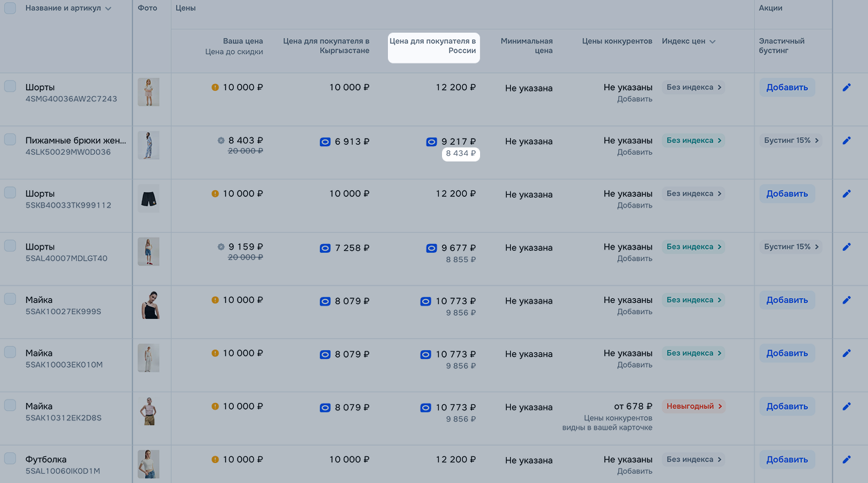The width and height of the screenshot is (868, 483).
Task: Click blue card icon beside 9 677 ₽ price
Action: coord(431,248)
